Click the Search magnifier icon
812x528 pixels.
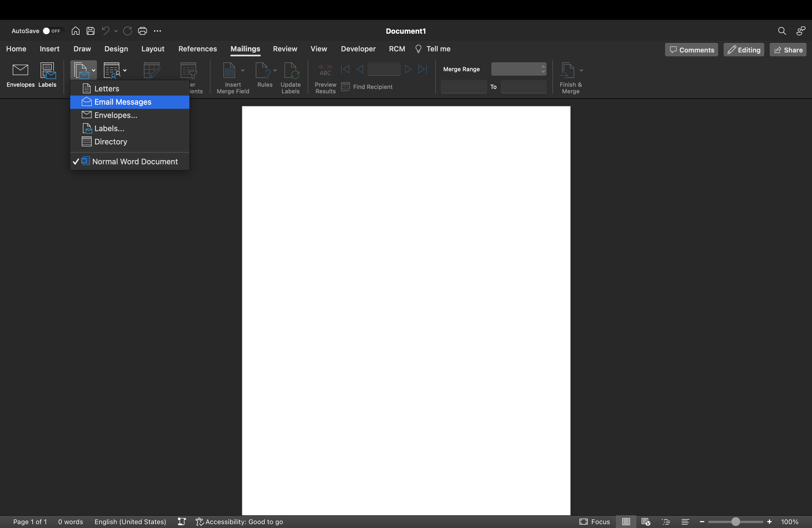[x=782, y=31]
